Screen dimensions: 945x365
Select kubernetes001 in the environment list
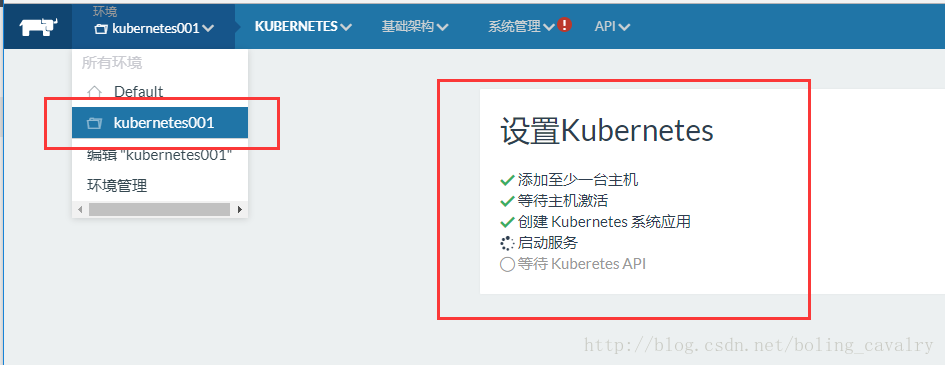(x=160, y=123)
